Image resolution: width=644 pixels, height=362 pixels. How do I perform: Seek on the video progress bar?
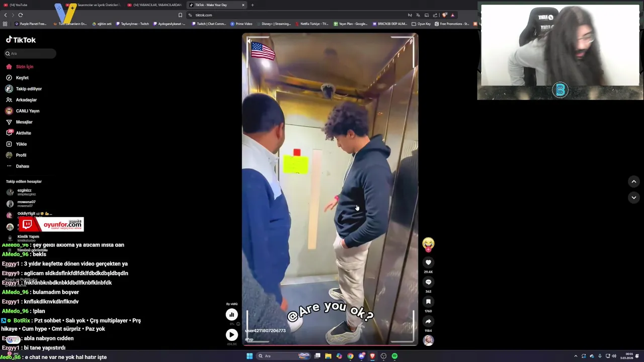pos(330,345)
